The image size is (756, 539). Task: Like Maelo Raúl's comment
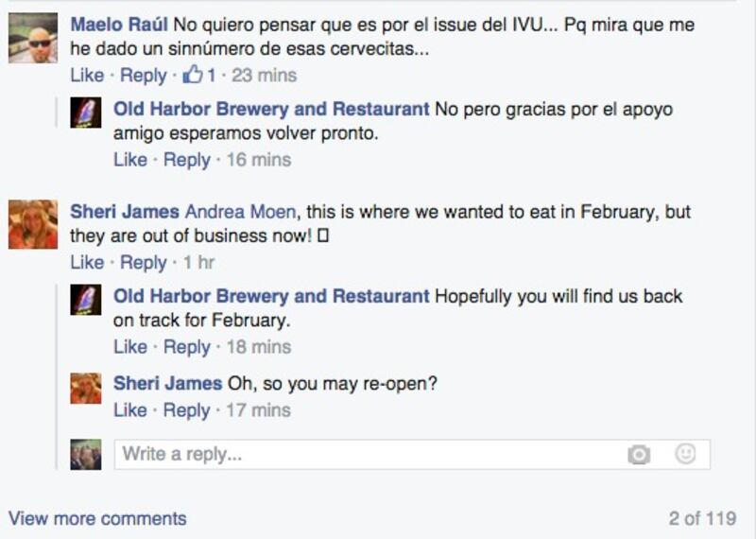click(87, 75)
